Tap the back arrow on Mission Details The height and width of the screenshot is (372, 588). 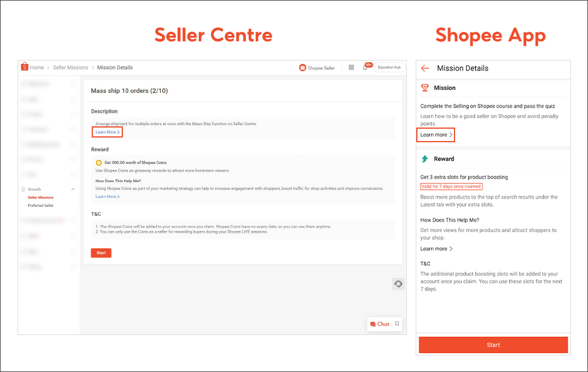pos(425,68)
